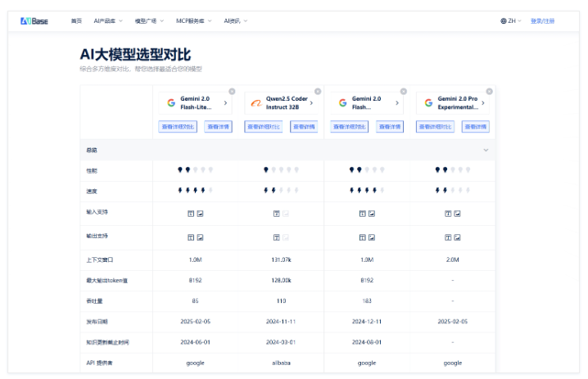
Task: View detailed comparison for Qwen2.5 Coder
Action: pos(264,127)
